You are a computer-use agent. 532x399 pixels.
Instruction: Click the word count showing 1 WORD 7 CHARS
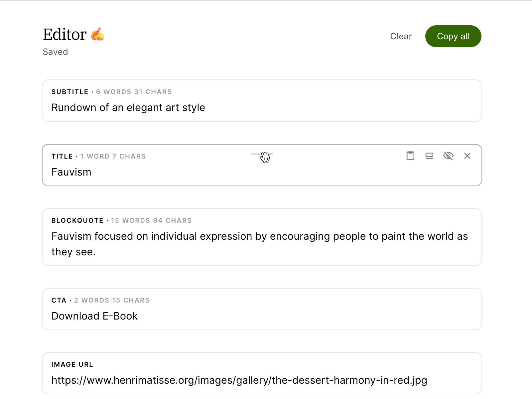point(113,156)
